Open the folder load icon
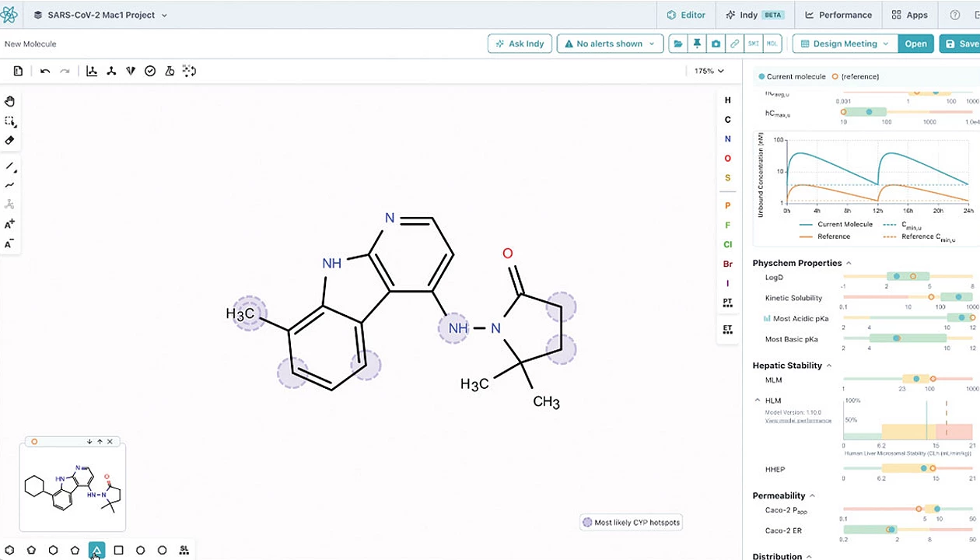Viewport: 980px width, 560px height. [x=678, y=44]
